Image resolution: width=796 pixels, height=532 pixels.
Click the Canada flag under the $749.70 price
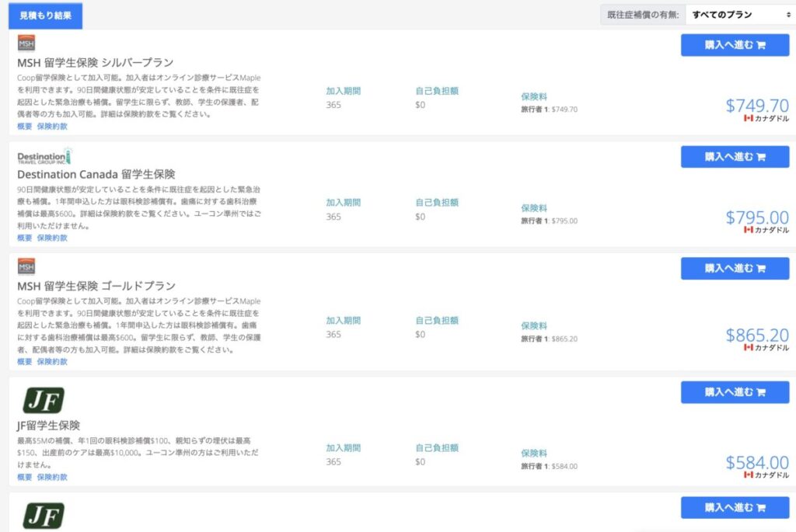point(749,118)
